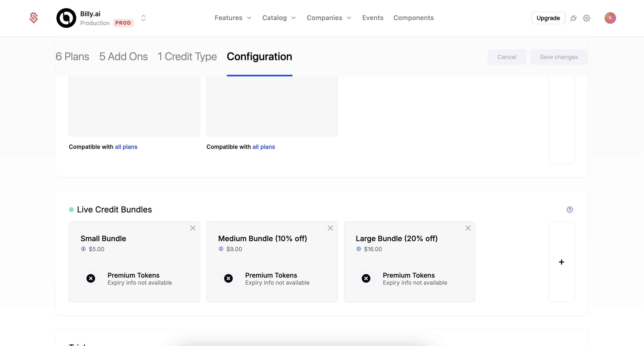Open the 1 Credit Type tab
644x346 pixels.
pos(187,57)
